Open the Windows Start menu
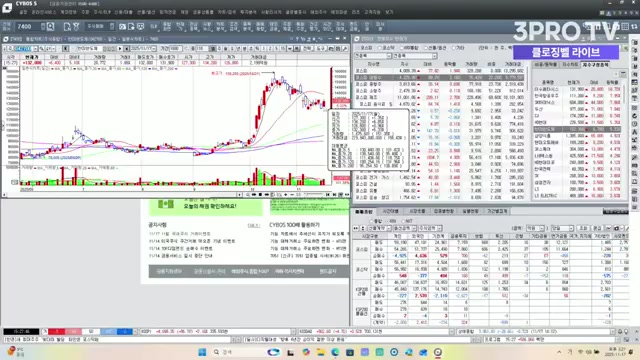Viewport: 640px width, 360px height. pyautogui.click(x=202, y=352)
